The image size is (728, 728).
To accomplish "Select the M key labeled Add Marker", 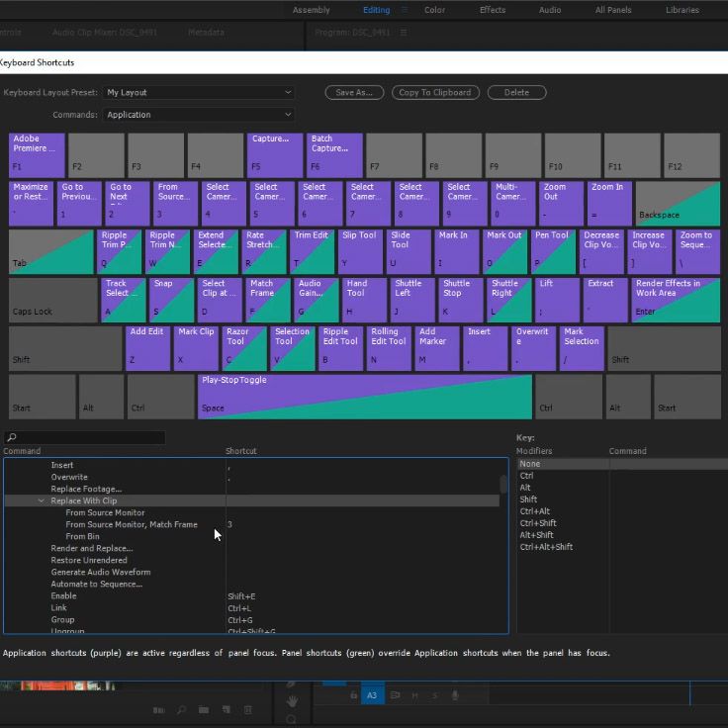I will pyautogui.click(x=437, y=348).
